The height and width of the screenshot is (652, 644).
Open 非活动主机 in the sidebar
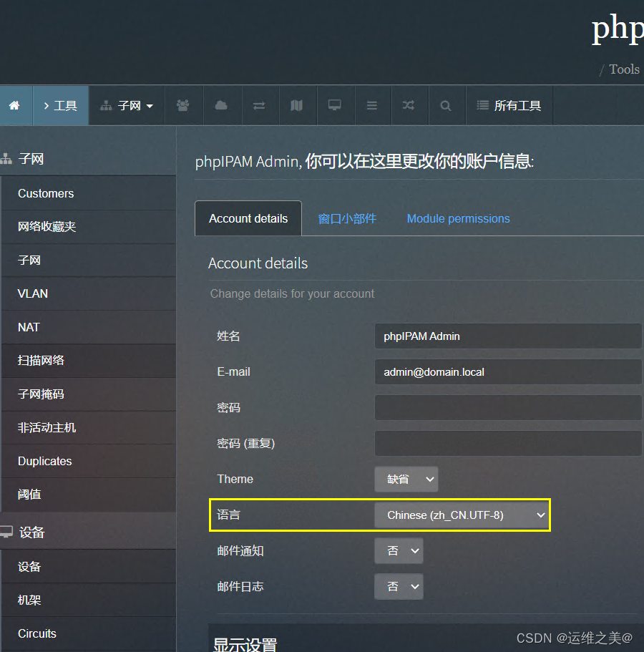click(x=89, y=427)
